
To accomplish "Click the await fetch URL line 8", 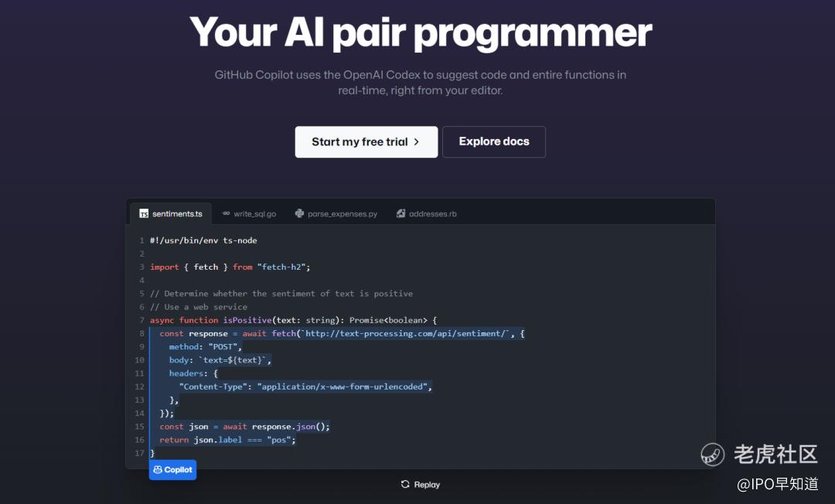I will (x=342, y=334).
